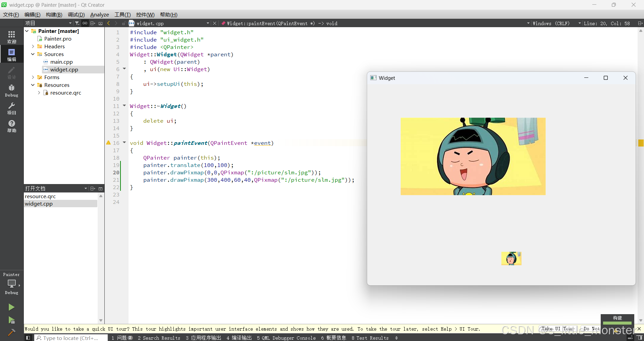Open the 3 应用程序输出 pane
Viewport: 644px width, 341px height.
click(204, 338)
